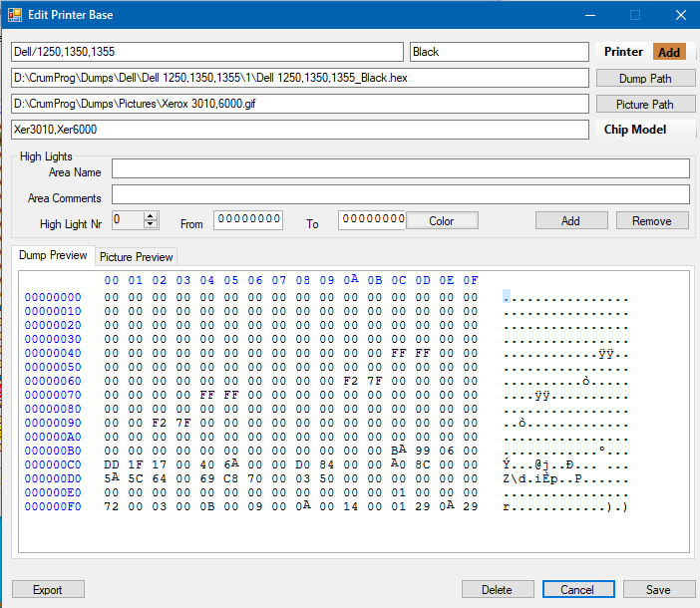Click the app icon in the title bar
Viewport: 700px width, 608px height.
click(x=15, y=15)
